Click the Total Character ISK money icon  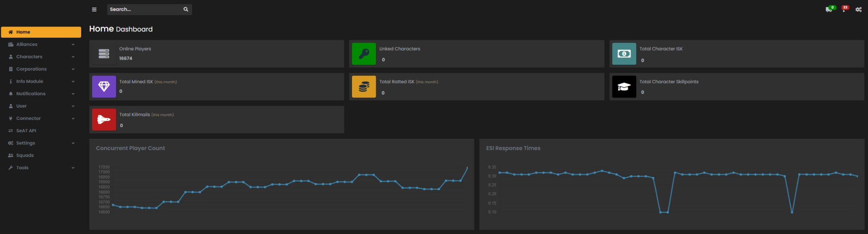point(624,54)
